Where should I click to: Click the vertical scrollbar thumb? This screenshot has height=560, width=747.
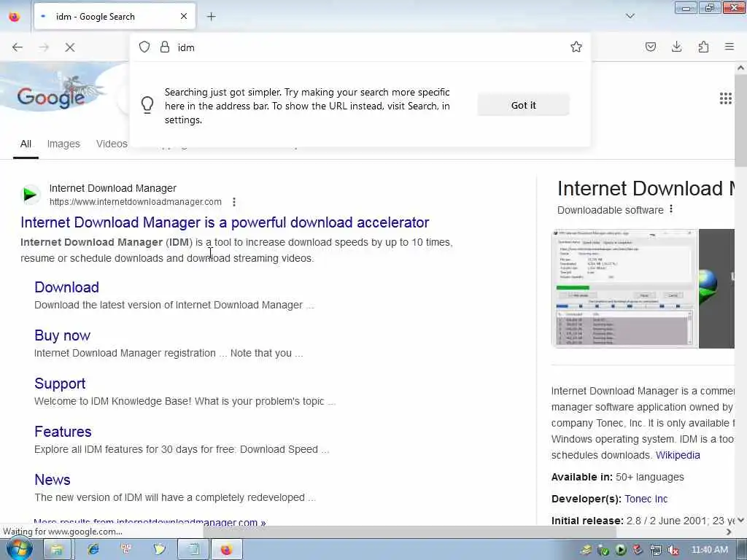coord(740,122)
